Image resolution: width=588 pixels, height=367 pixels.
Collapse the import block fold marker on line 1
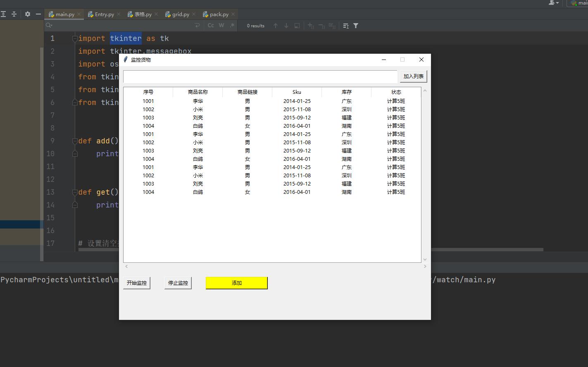pyautogui.click(x=75, y=38)
